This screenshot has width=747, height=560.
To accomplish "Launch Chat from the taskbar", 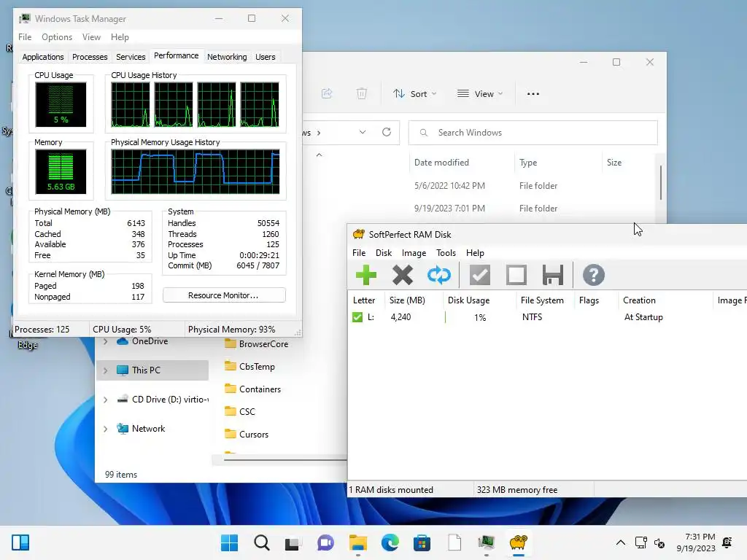I will pos(325,542).
